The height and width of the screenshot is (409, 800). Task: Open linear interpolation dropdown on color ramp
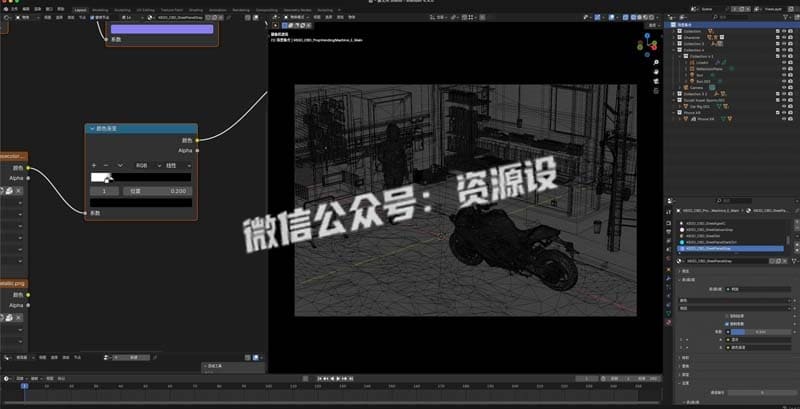pos(178,166)
